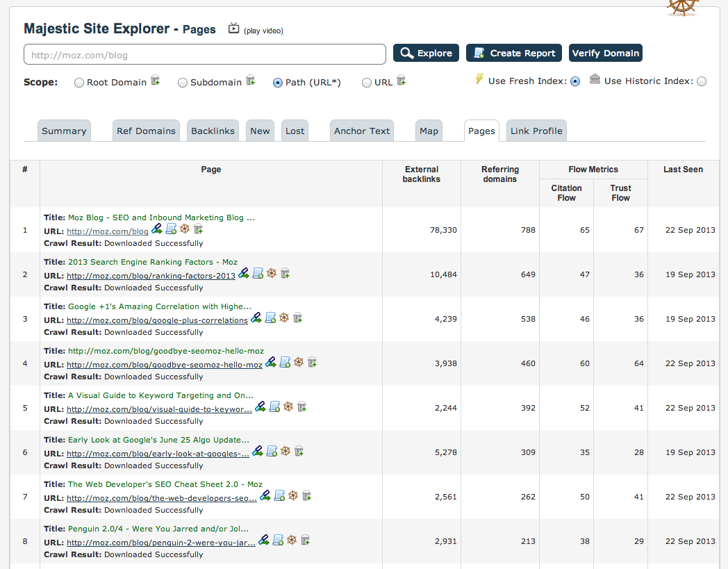Click link-pen icon in Visual Guide to Keyword row
This screenshot has width=728, height=569.
point(260,407)
